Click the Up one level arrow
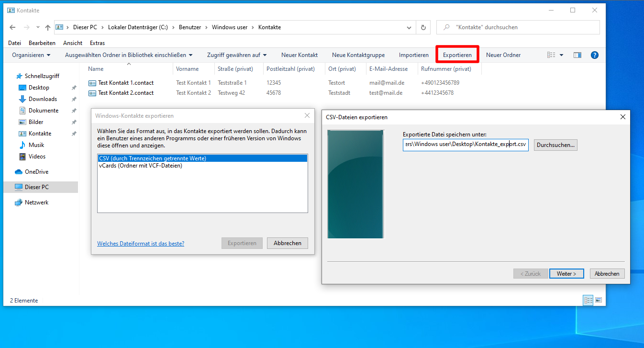 48,27
